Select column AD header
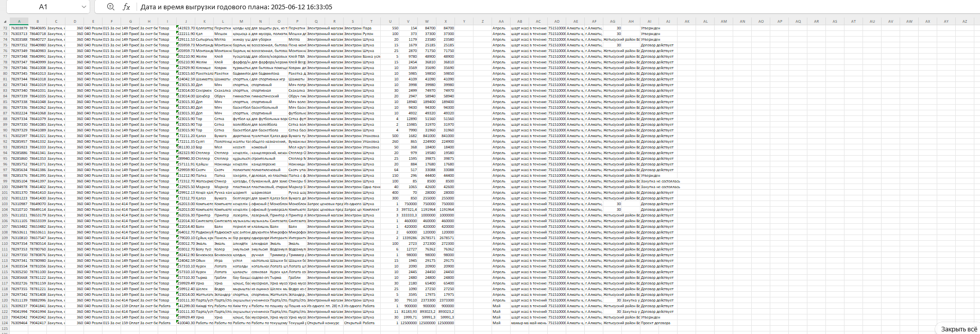Image resolution: width=980 pixels, height=334 pixels. point(557,22)
